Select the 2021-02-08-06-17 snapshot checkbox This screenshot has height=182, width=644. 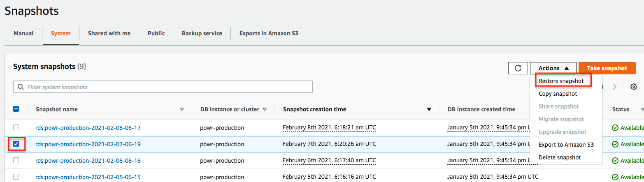click(16, 128)
